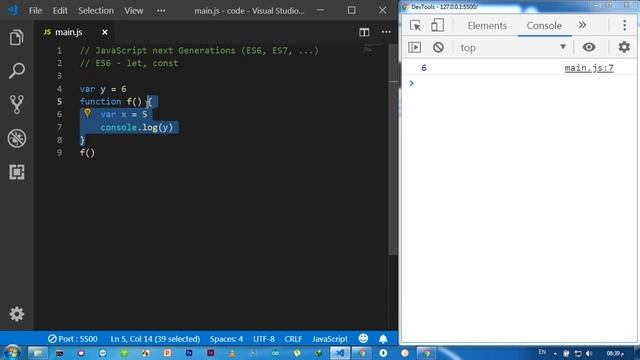Click the editor vertical scrollbar
Image resolution: width=640 pixels, height=360 pixels.
(393, 149)
